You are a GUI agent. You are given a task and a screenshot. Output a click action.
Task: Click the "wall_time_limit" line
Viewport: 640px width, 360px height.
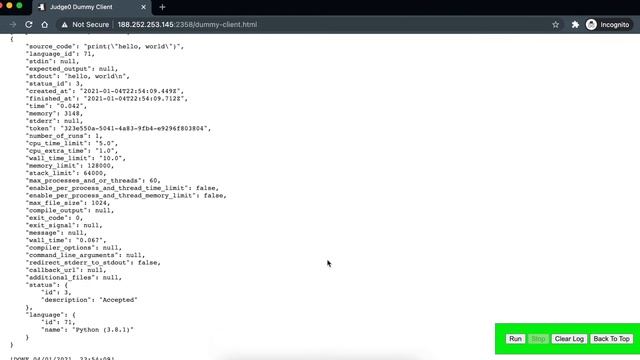tap(76, 158)
